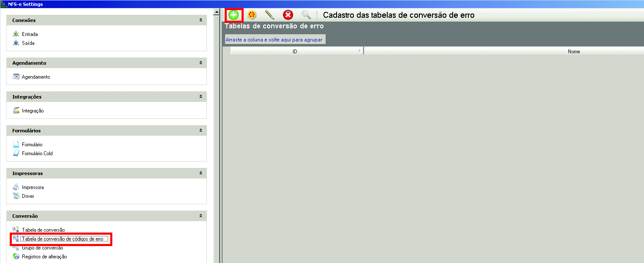Click the Impressora printer icon
The image size is (644, 263).
click(16, 187)
